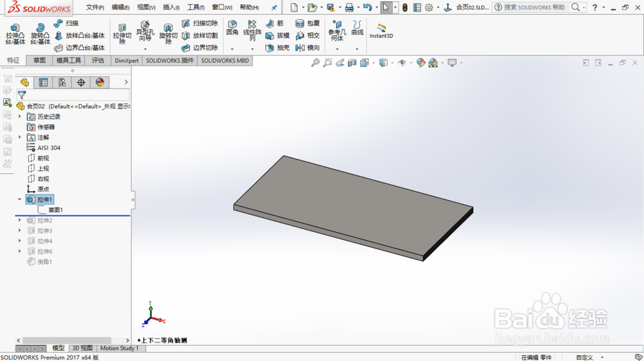
Task: Click the Revolved Cut (旋转切除) tool
Action: click(168, 33)
